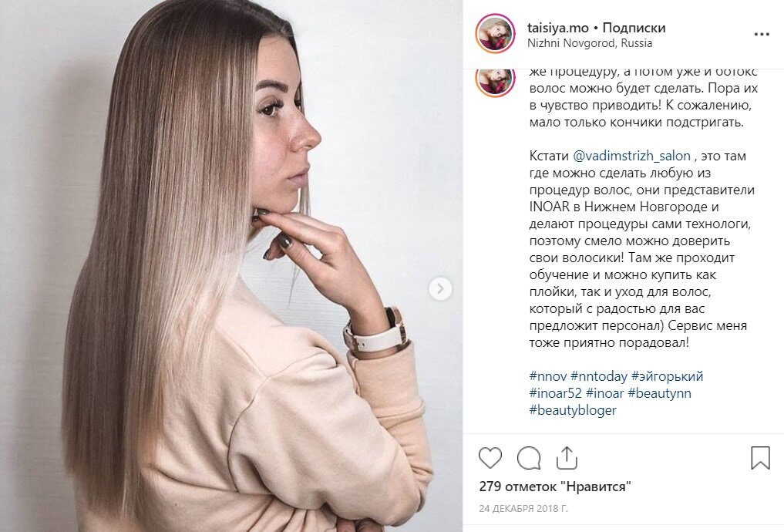Open the three-dot more options menu

tap(762, 35)
